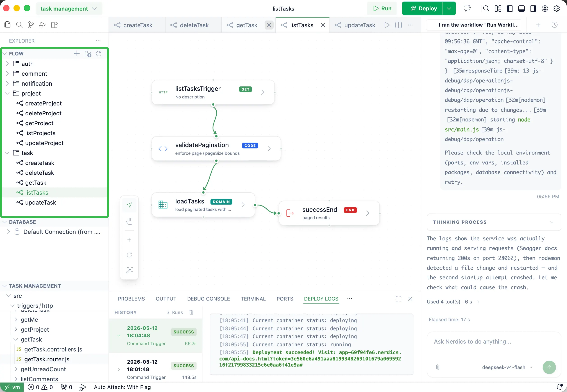Switch to the createTask tab
This screenshot has width=567, height=392.
point(137,25)
